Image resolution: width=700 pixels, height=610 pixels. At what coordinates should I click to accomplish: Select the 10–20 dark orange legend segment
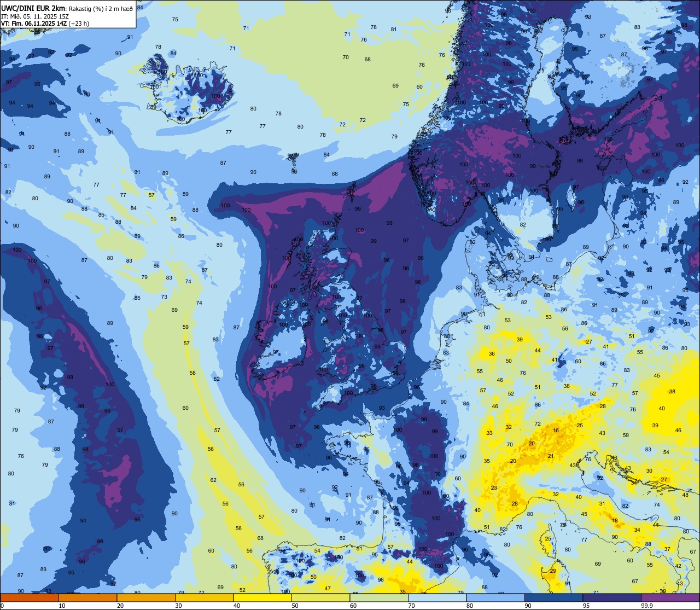point(87,597)
